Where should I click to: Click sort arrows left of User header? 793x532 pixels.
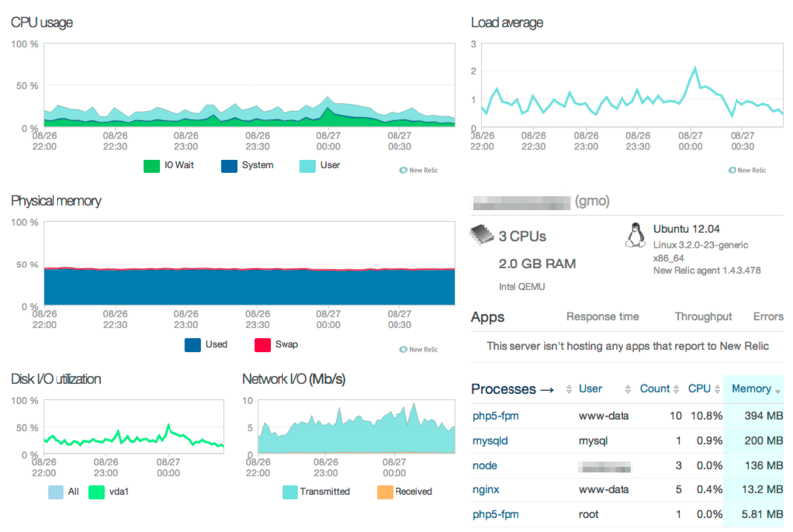[569, 389]
